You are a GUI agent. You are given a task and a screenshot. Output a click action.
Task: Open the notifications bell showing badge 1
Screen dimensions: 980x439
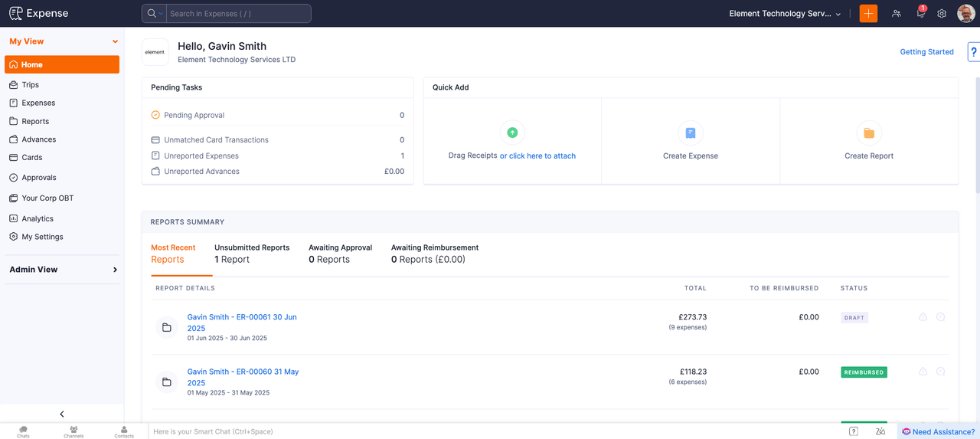point(921,13)
